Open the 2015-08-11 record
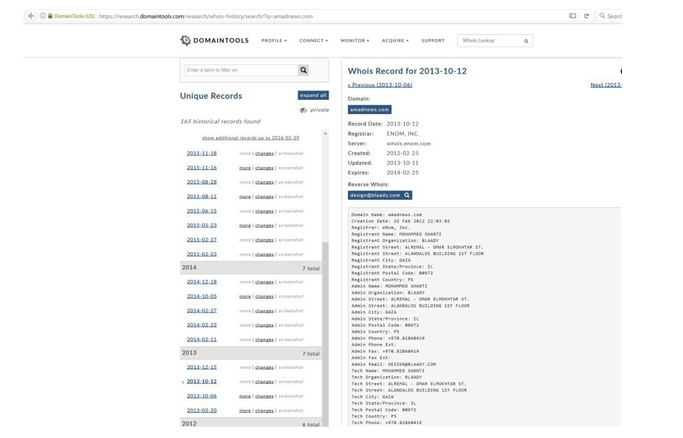 (202, 196)
